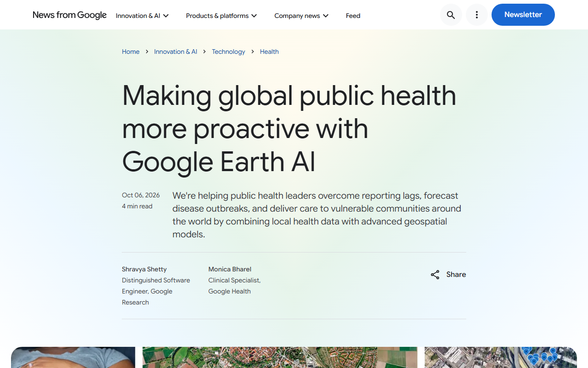
Task: Click Distinguished Software Engineer job title
Action: pyautogui.click(x=156, y=291)
